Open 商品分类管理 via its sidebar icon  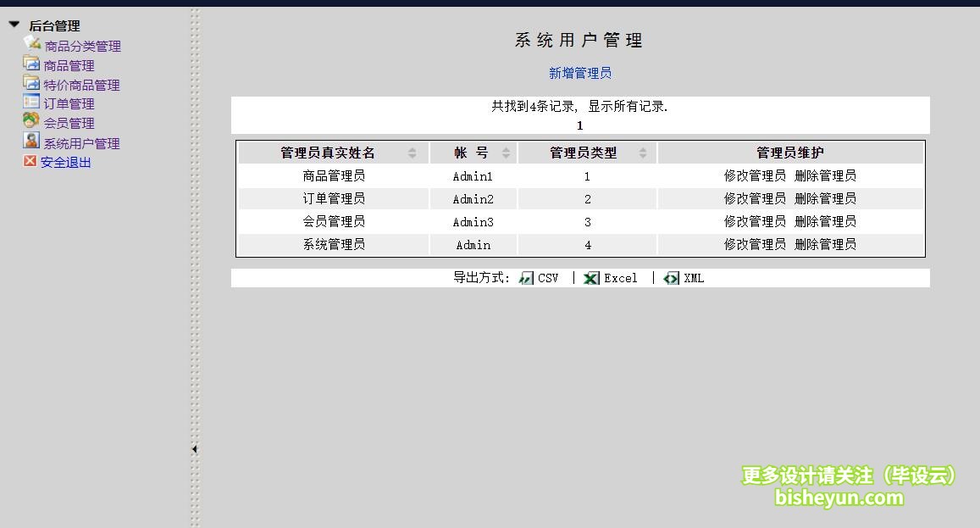(32, 45)
